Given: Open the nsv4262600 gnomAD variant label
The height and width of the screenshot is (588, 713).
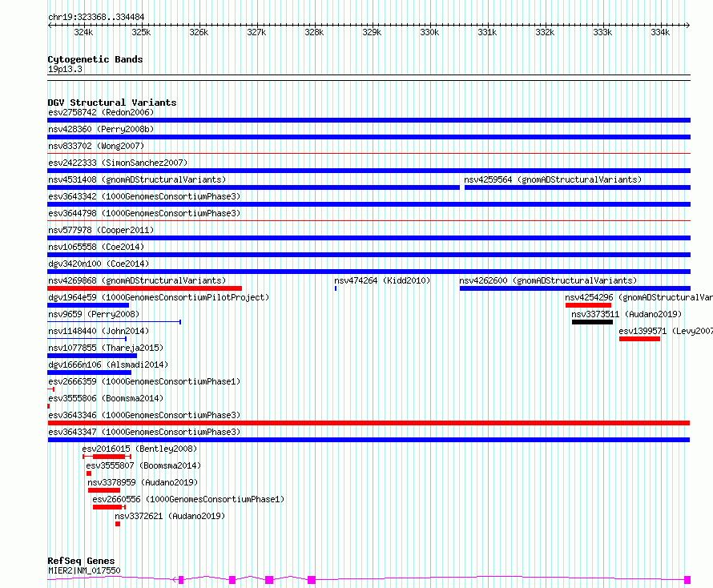Looking at the screenshot, I should [x=548, y=280].
